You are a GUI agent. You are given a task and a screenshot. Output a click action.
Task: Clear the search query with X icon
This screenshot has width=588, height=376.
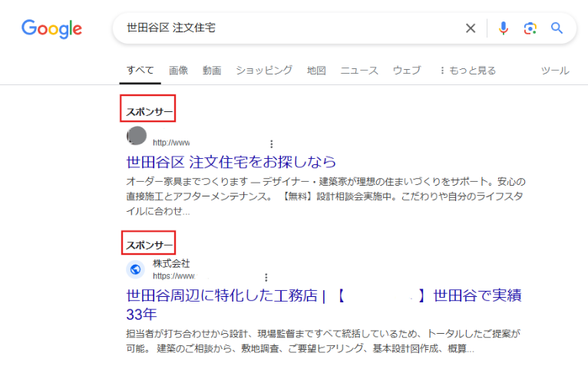pos(471,28)
